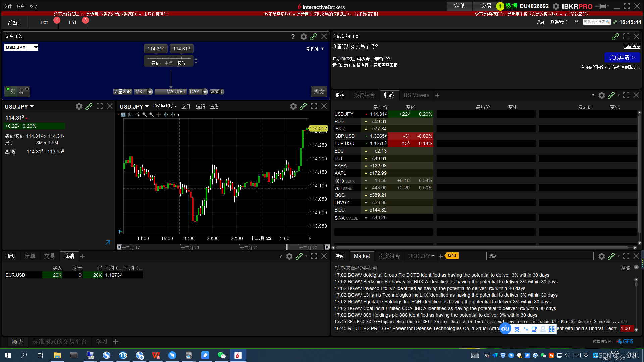644x362 pixels.
Task: Open Windows Start menu
Action: [x=8, y=355]
